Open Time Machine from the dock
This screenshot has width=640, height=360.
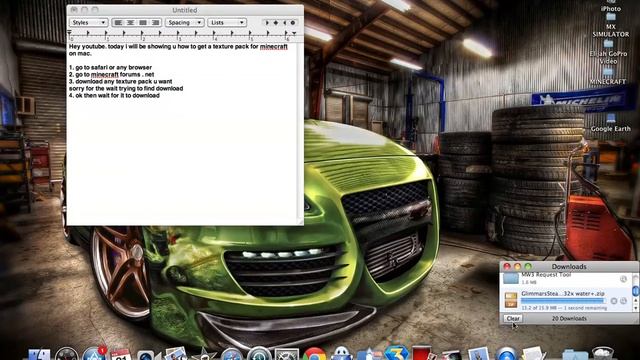[x=259, y=354]
